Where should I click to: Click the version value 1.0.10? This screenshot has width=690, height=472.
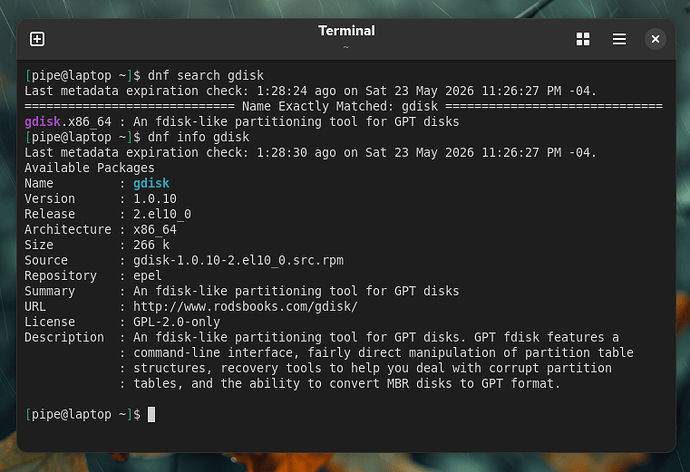click(x=155, y=199)
